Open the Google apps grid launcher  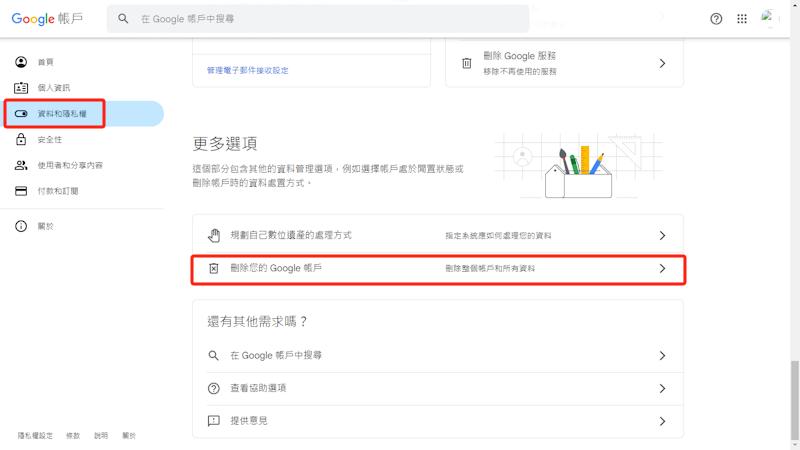pos(742,19)
